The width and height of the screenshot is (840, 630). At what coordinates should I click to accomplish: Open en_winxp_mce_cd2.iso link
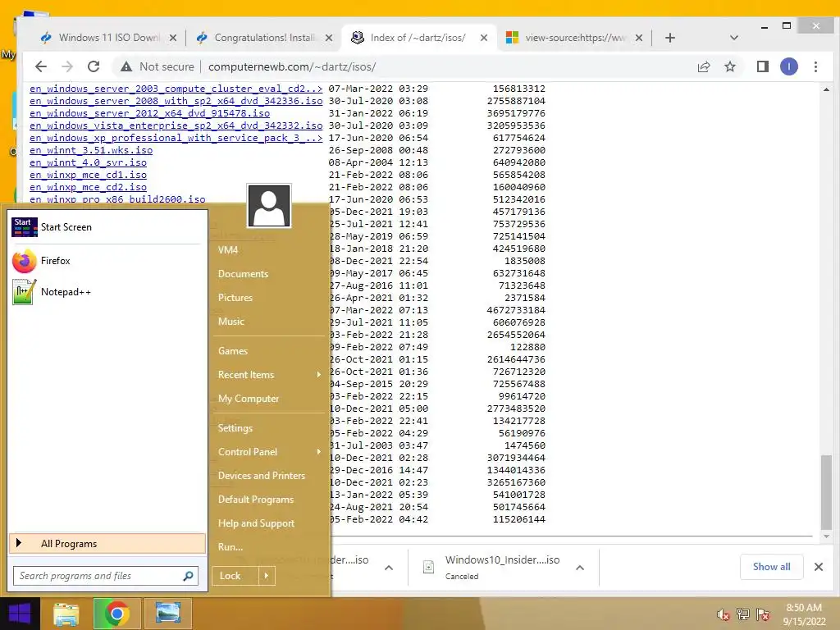click(88, 187)
